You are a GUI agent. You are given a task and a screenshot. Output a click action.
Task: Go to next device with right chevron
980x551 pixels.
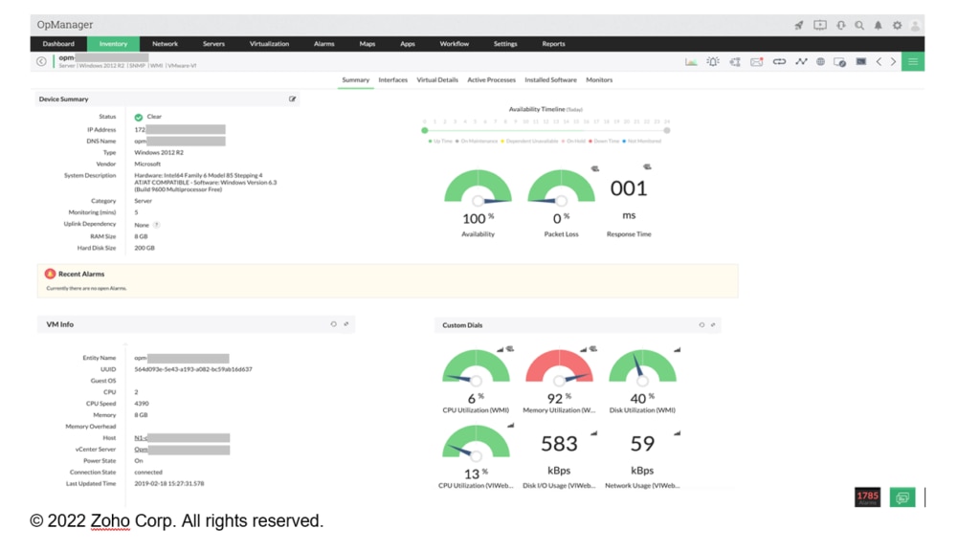[x=893, y=62]
